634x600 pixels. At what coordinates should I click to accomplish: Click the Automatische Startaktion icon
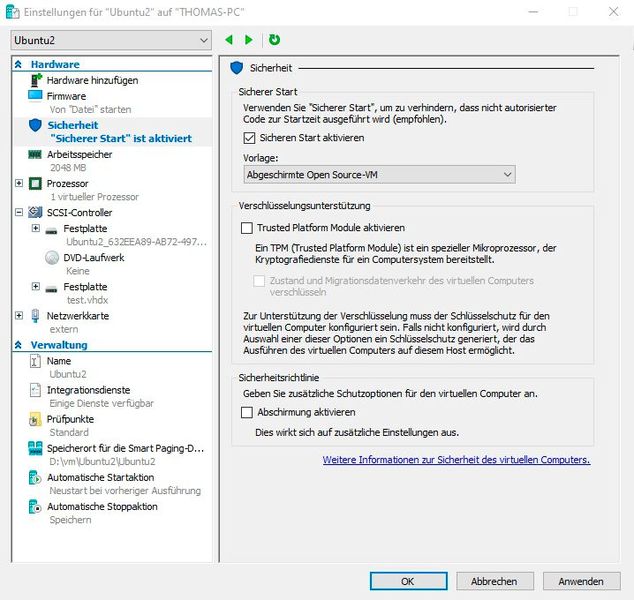35,477
